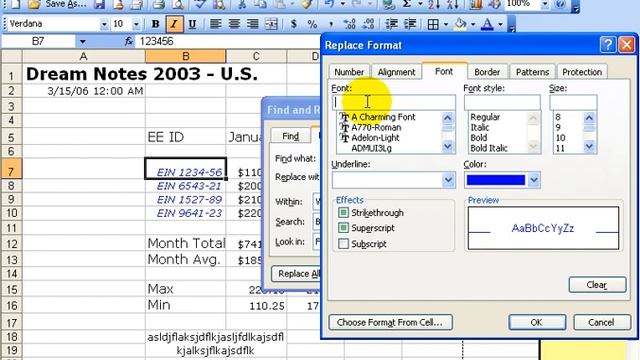The height and width of the screenshot is (360, 640).
Task: Toggle the Subscript checkbox
Action: (x=343, y=244)
